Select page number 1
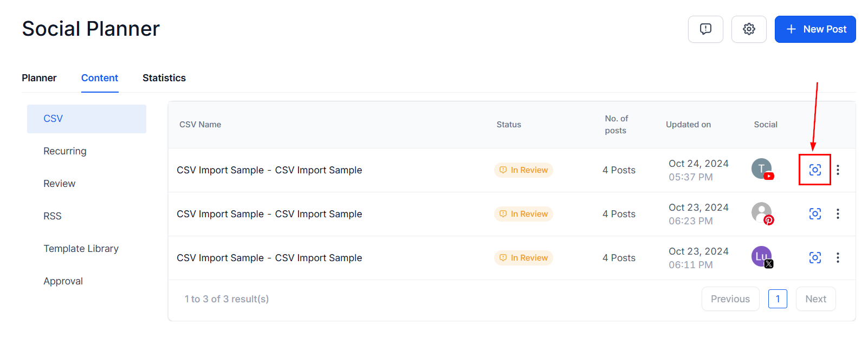This screenshot has height=337, width=868. [778, 299]
